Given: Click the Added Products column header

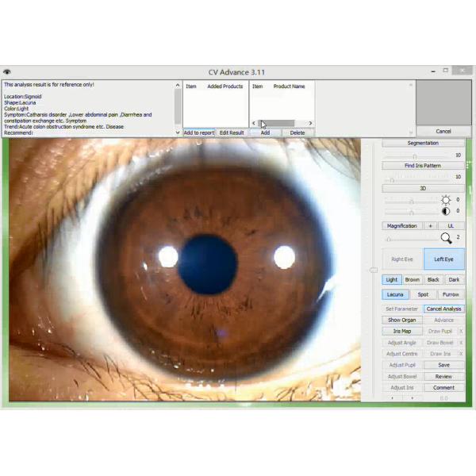Looking at the screenshot, I should click(225, 86).
